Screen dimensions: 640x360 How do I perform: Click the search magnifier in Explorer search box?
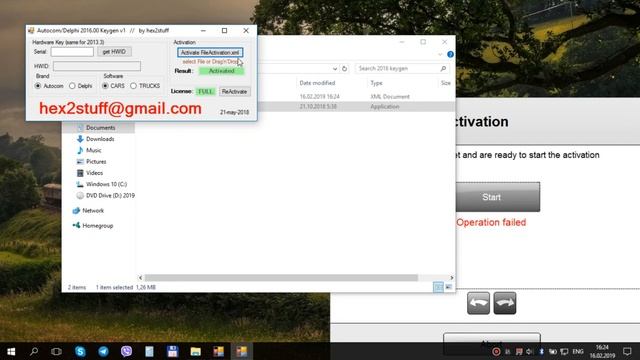[x=443, y=69]
